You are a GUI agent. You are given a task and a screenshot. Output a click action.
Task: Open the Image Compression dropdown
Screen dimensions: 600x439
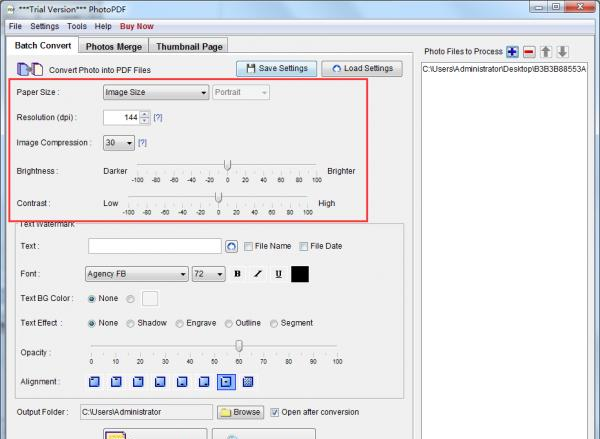(119, 143)
